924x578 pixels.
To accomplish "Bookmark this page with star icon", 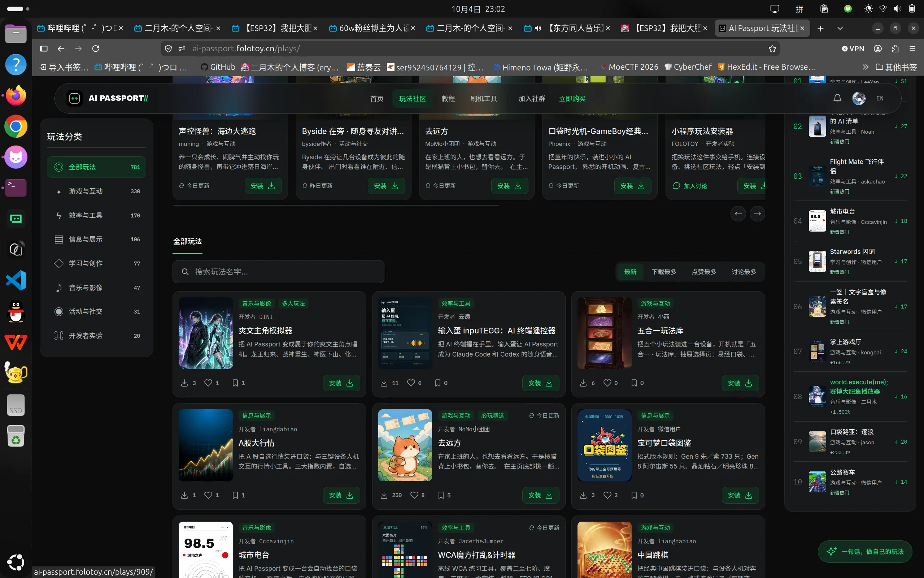I will pos(772,48).
